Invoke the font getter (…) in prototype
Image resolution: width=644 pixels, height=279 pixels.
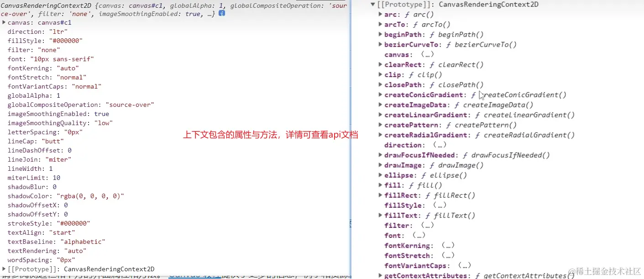pos(419,236)
